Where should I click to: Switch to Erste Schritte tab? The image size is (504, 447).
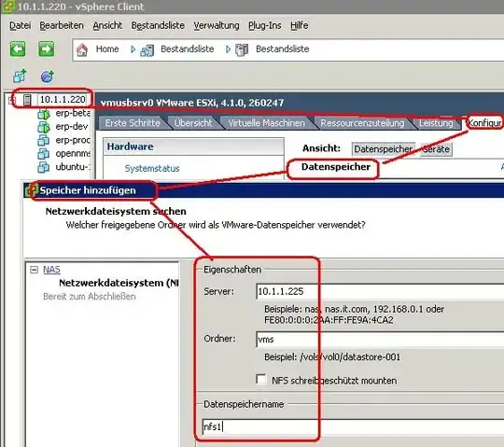(x=133, y=123)
